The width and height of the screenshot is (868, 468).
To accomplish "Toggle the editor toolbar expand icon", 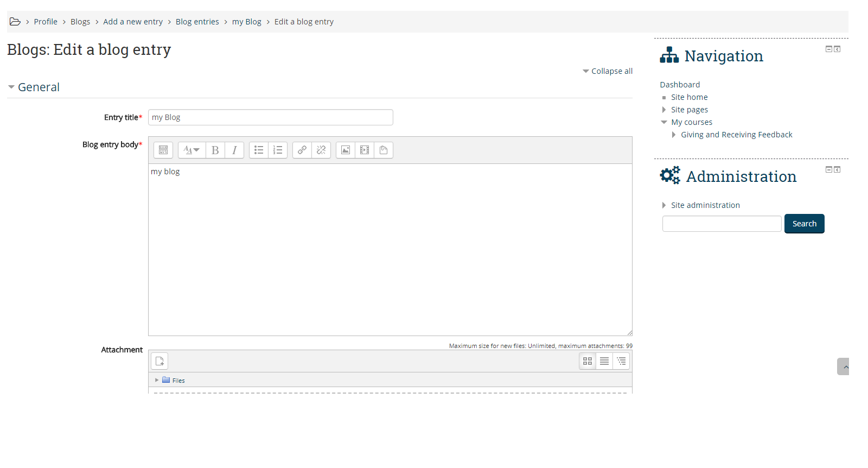I will pyautogui.click(x=163, y=150).
